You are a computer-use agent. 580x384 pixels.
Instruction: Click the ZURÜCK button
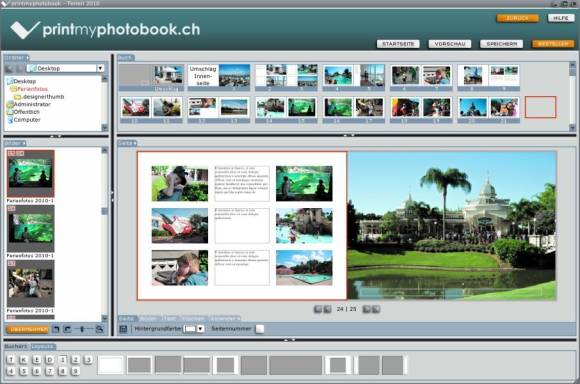[517, 18]
